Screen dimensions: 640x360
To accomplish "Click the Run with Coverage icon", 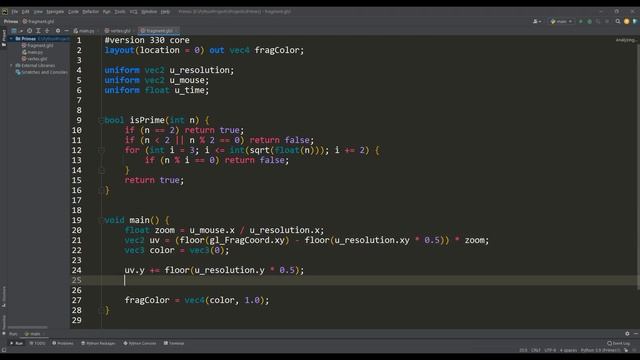I will tap(598, 21).
